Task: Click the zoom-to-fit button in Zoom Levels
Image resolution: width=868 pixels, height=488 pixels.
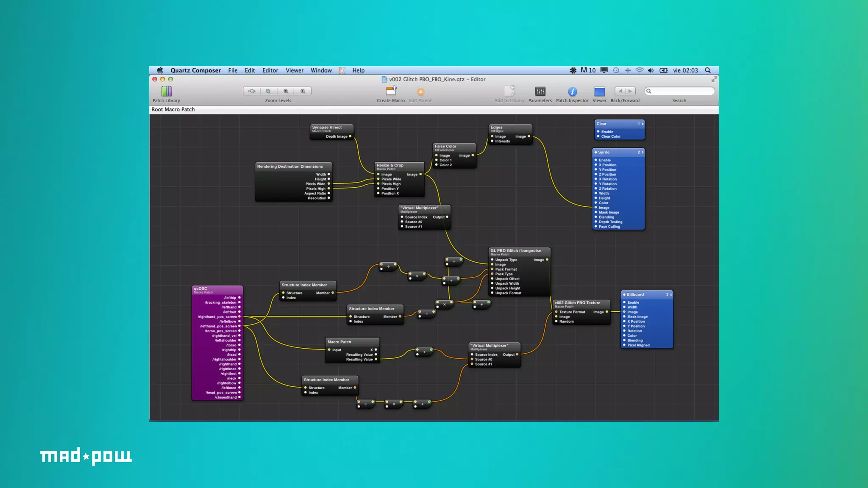Action: 252,91
